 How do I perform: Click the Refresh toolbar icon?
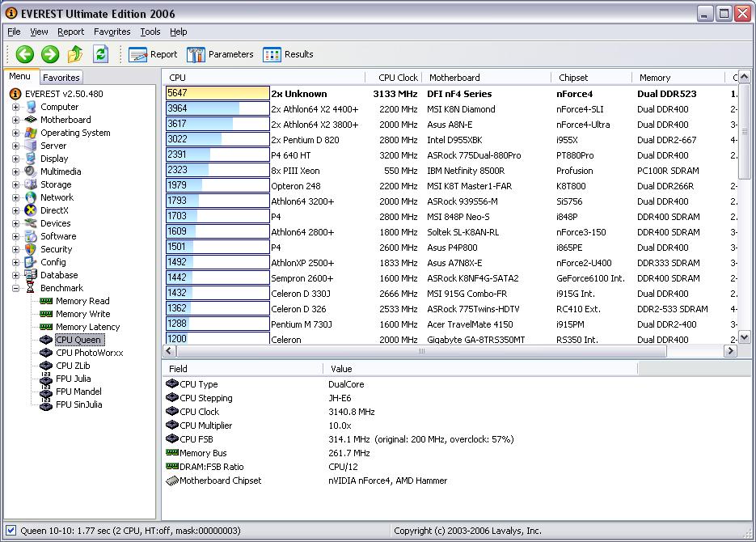coord(100,54)
